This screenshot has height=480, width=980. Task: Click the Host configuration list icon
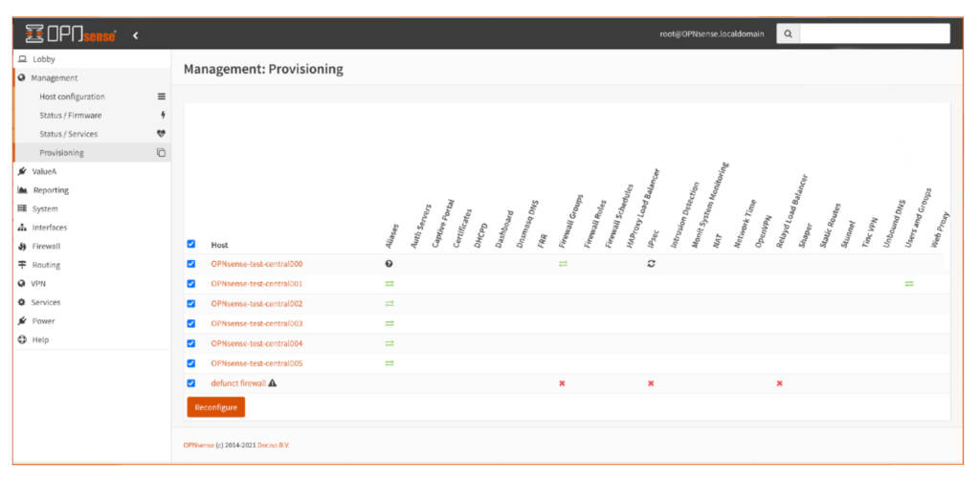point(161,97)
